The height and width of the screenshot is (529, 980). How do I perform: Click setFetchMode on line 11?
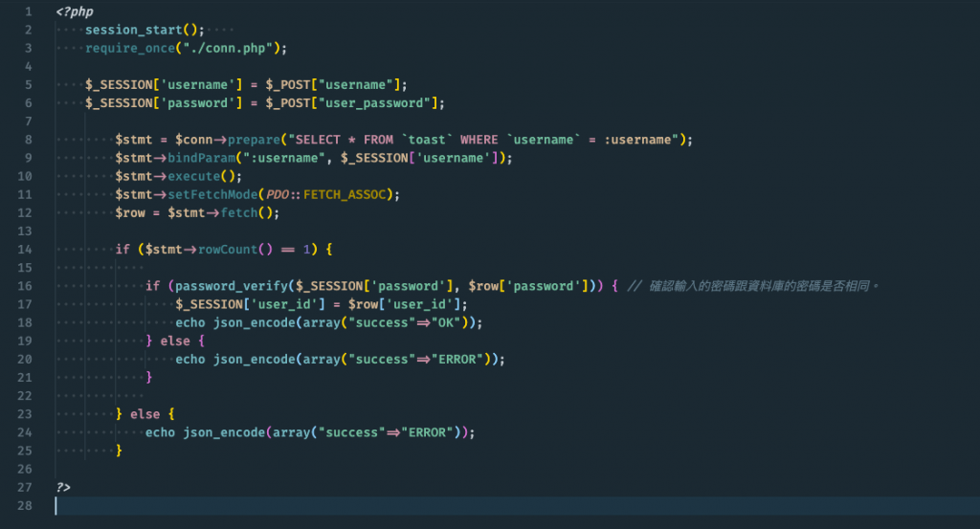pyautogui.click(x=212, y=195)
